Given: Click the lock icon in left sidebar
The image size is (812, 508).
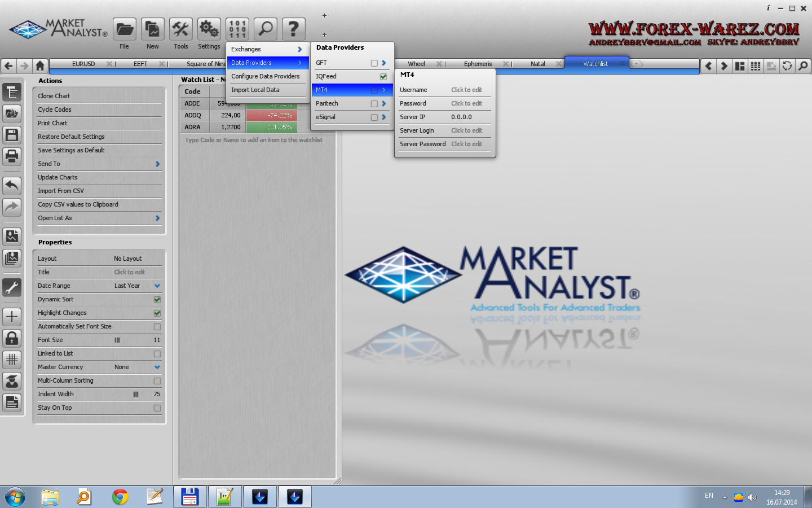Looking at the screenshot, I should [12, 338].
